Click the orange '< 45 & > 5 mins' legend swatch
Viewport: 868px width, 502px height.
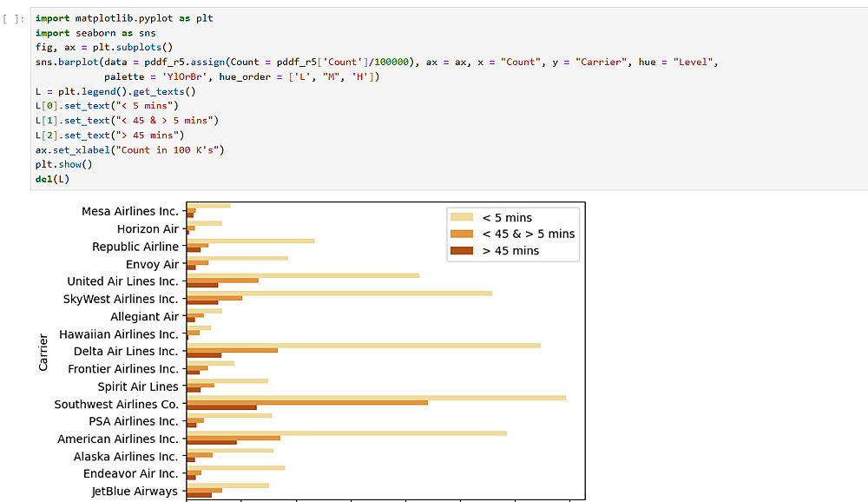pos(462,234)
